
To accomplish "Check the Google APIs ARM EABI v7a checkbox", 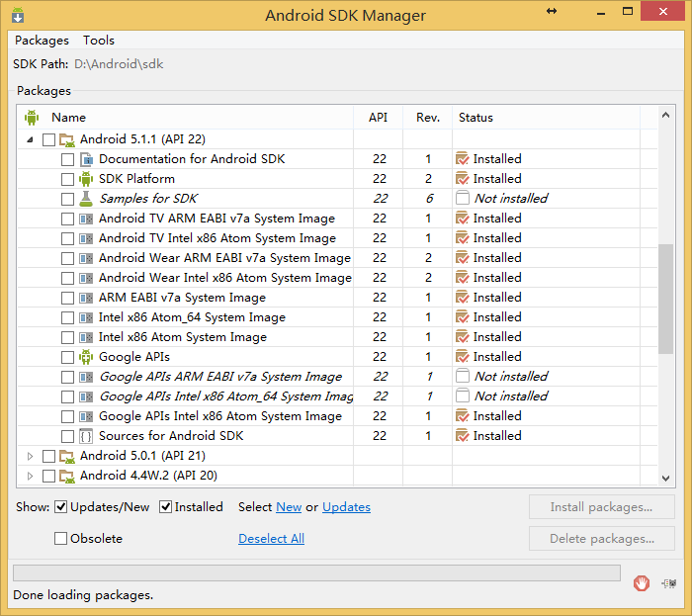I will (x=67, y=378).
